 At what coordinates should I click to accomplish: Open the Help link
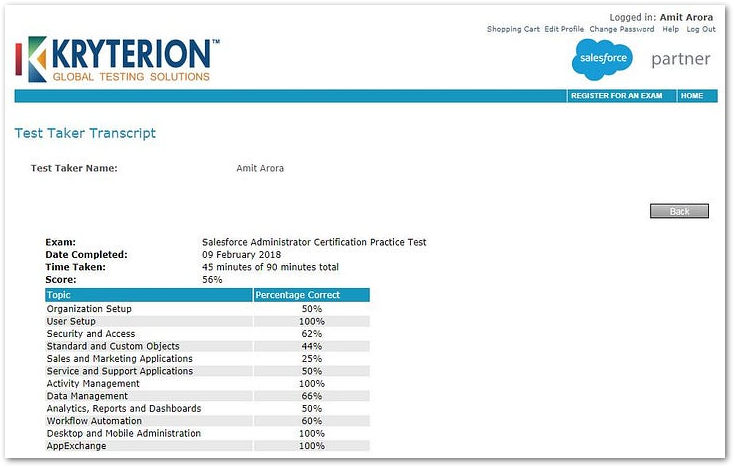point(670,29)
